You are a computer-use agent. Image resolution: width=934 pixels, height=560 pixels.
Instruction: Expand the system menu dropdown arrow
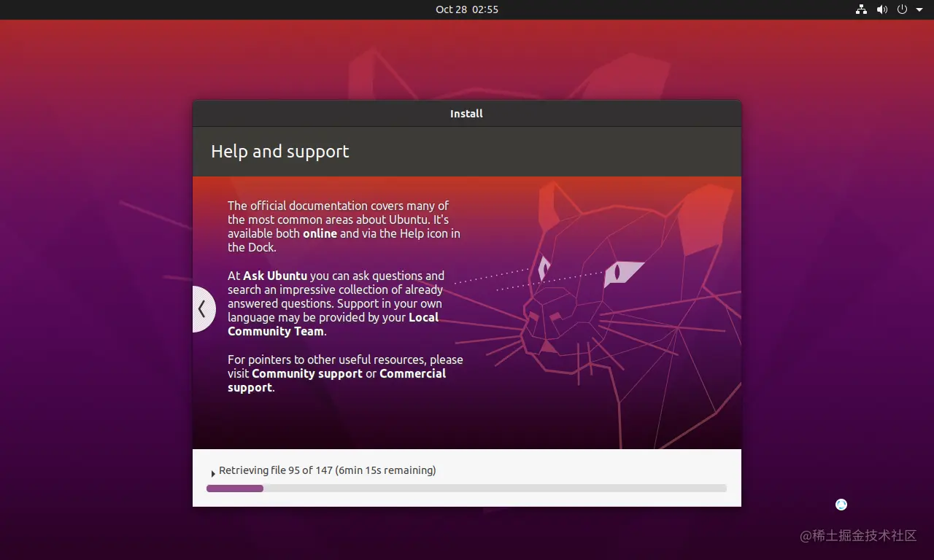(919, 9)
